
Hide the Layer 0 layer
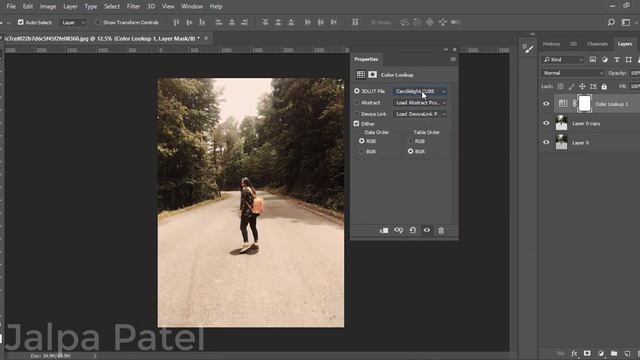click(546, 142)
